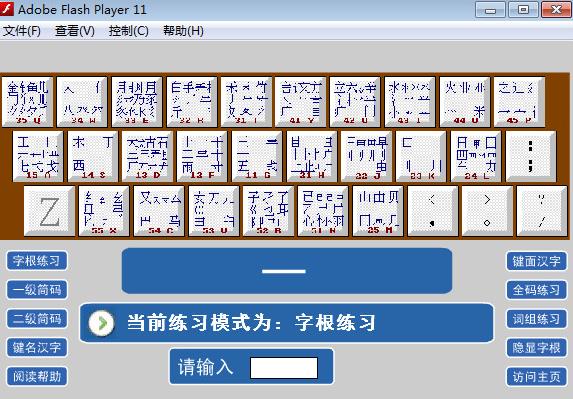The image size is (573, 399).
Task: Click the U key labeled 42 with 立
Action: 355,102
